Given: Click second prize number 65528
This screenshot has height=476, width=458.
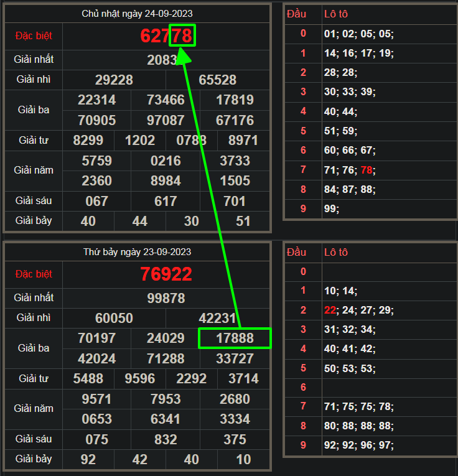Looking at the screenshot, I should 218,80.
